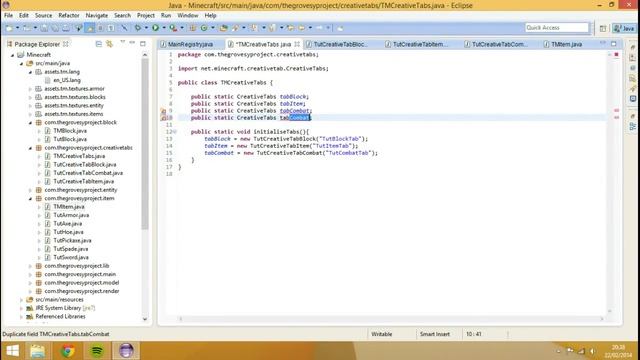Collapse the src/main/java folder
Screen dimensions: 640x360
pos(22,63)
